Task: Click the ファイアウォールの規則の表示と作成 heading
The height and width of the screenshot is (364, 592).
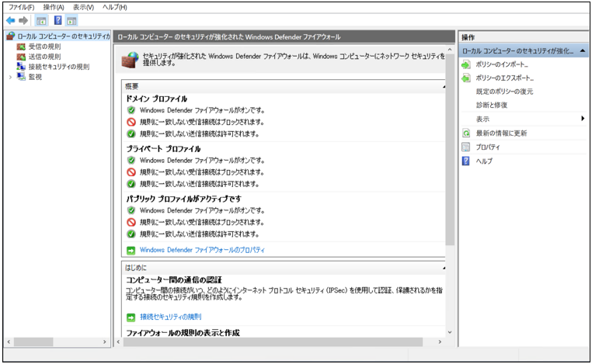Action: 183,333
